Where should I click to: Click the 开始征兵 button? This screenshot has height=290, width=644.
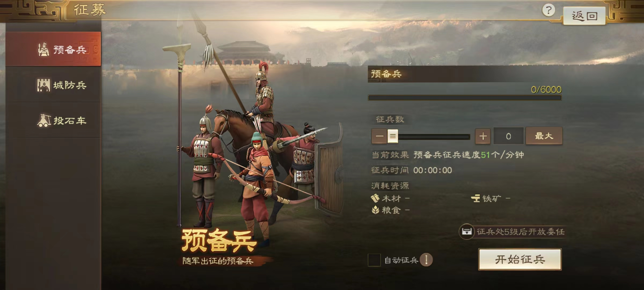(x=520, y=259)
